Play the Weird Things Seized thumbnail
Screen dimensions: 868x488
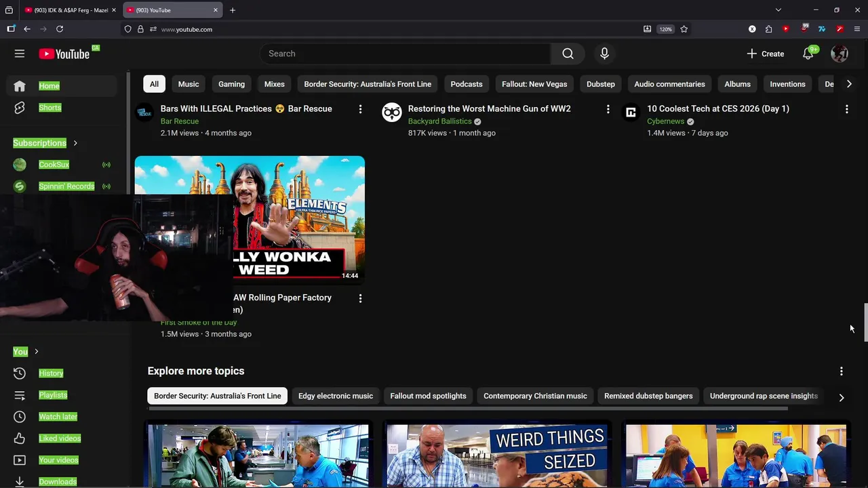(497, 455)
